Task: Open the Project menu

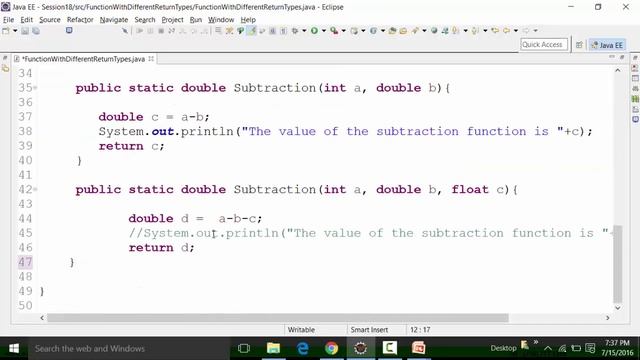Action: [x=172, y=20]
